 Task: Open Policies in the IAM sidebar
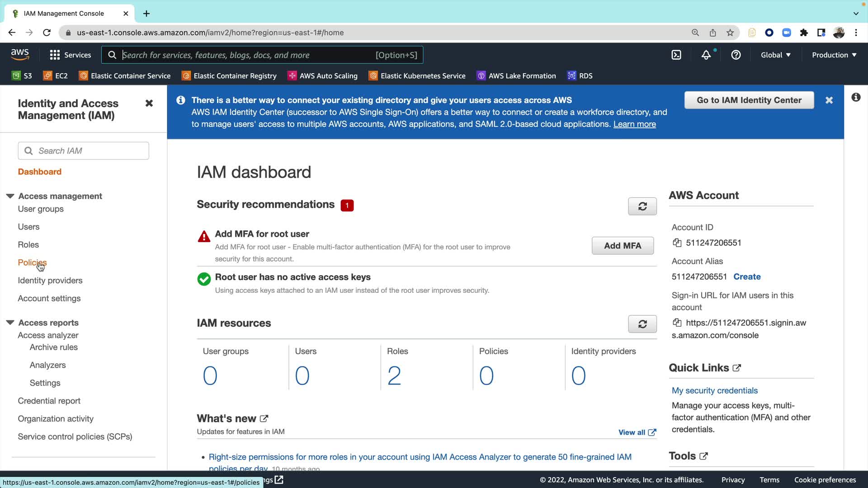click(x=32, y=263)
